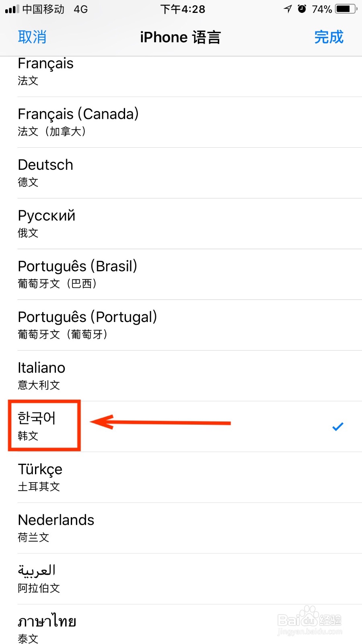Tap the location arrow status icon

point(288,9)
